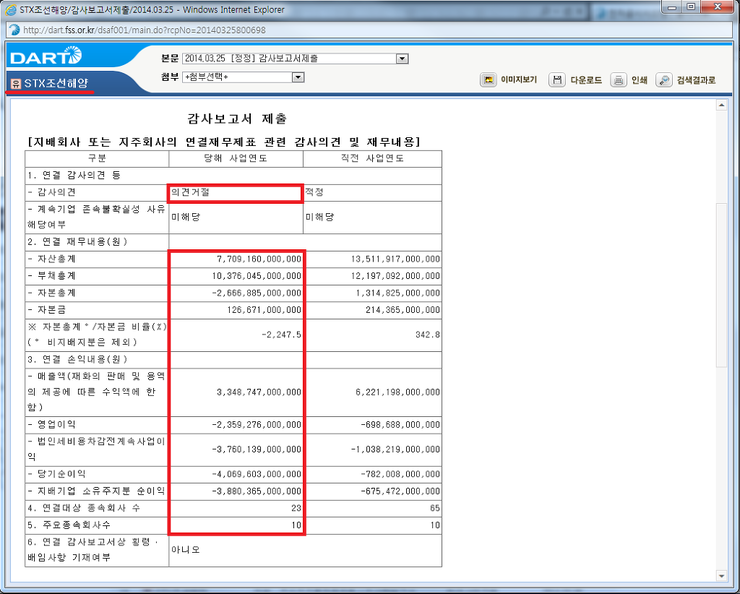Select the value -3,880,365,000,000

(x=256, y=491)
